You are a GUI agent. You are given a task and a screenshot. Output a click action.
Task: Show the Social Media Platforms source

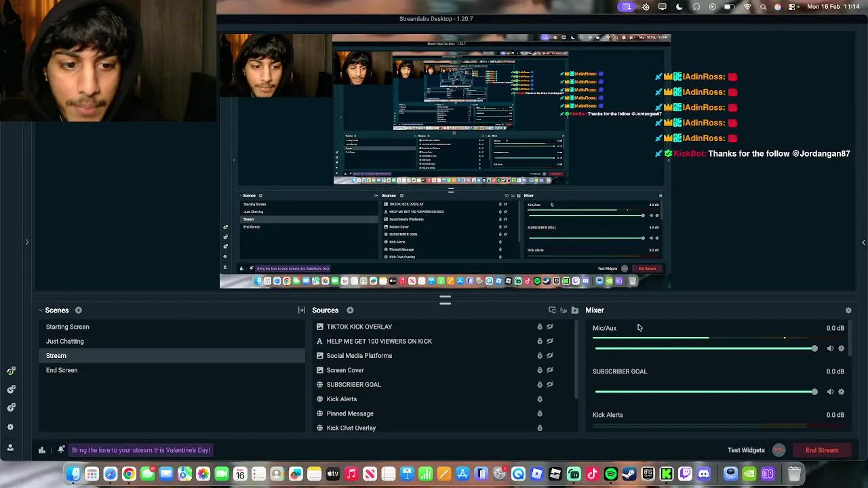click(x=550, y=356)
